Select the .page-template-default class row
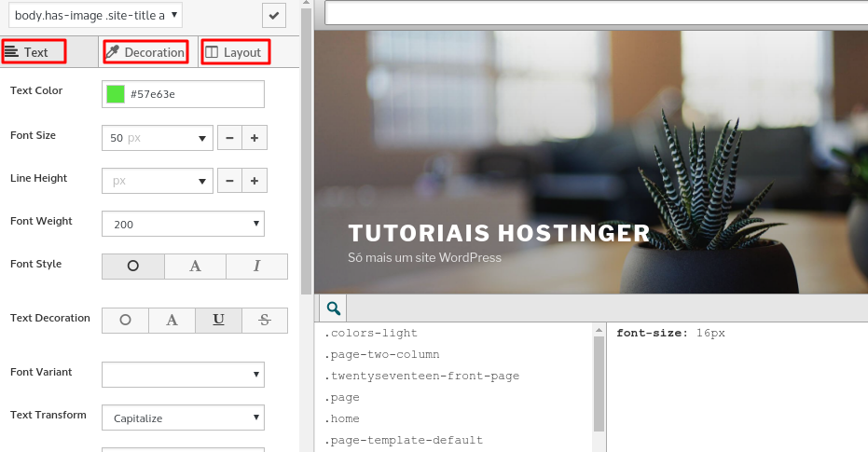This screenshot has height=452, width=868. coord(403,441)
